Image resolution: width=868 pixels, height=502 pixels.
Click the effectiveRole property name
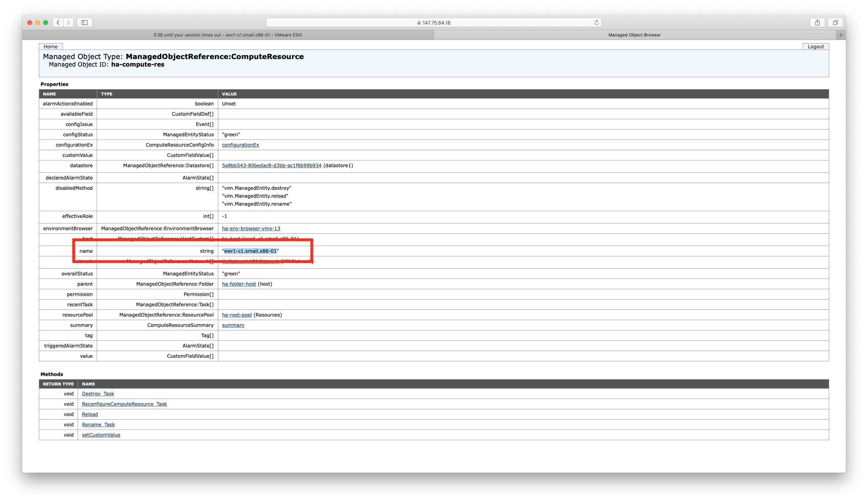click(77, 216)
